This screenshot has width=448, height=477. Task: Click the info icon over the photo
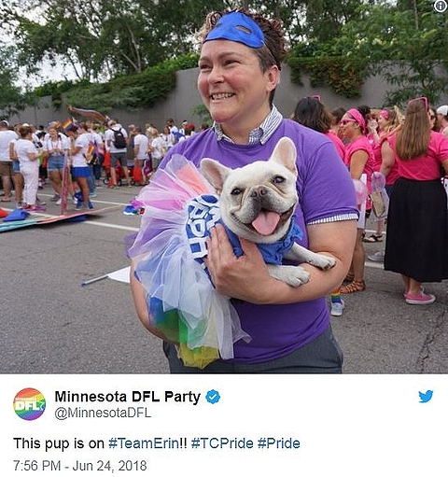(x=440, y=7)
